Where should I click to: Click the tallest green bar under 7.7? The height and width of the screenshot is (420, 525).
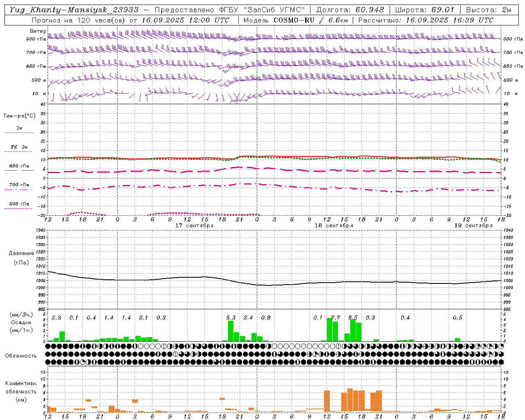click(x=330, y=329)
